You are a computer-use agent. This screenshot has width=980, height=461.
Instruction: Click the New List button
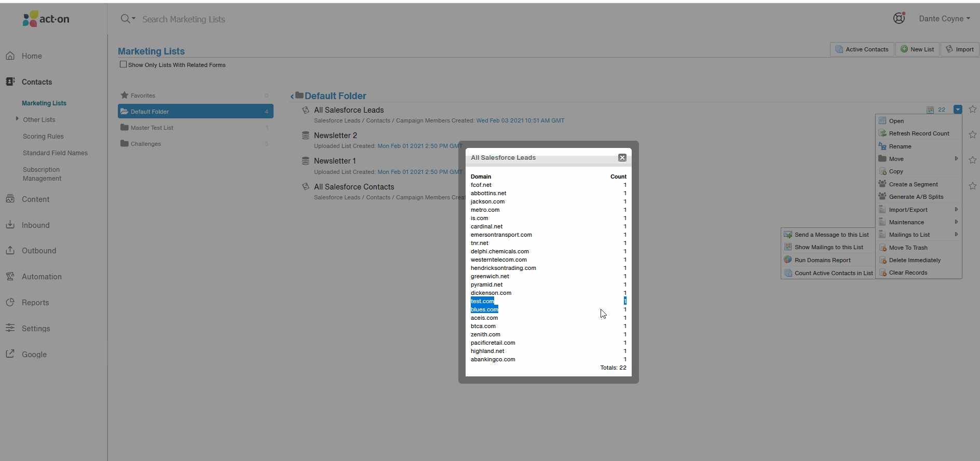(917, 49)
